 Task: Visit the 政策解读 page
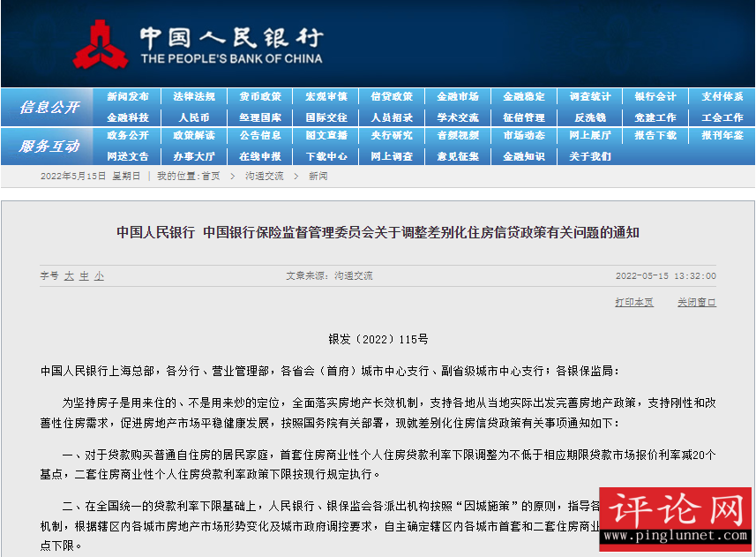pyautogui.click(x=194, y=136)
